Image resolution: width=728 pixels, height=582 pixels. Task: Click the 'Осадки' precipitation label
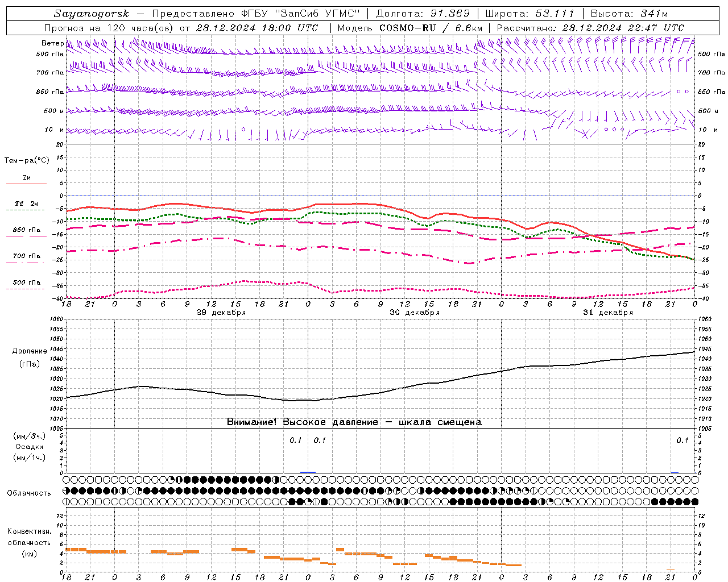click(x=30, y=447)
